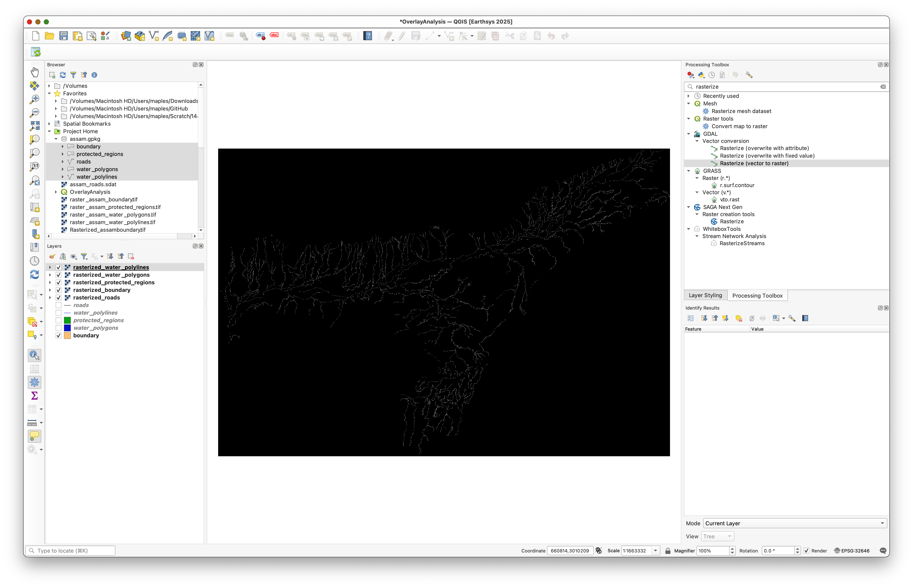Select Rasterize mesh dataset algorithm
Viewport: 913px width, 588px height.
click(741, 111)
